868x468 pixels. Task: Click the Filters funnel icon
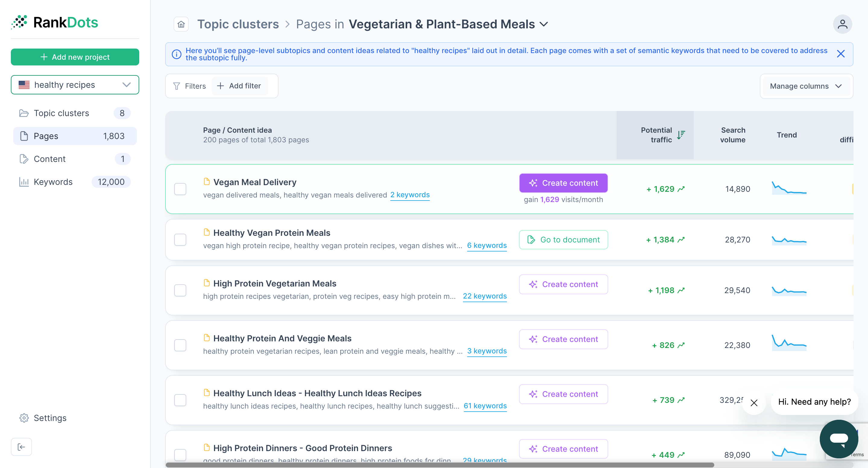(177, 86)
